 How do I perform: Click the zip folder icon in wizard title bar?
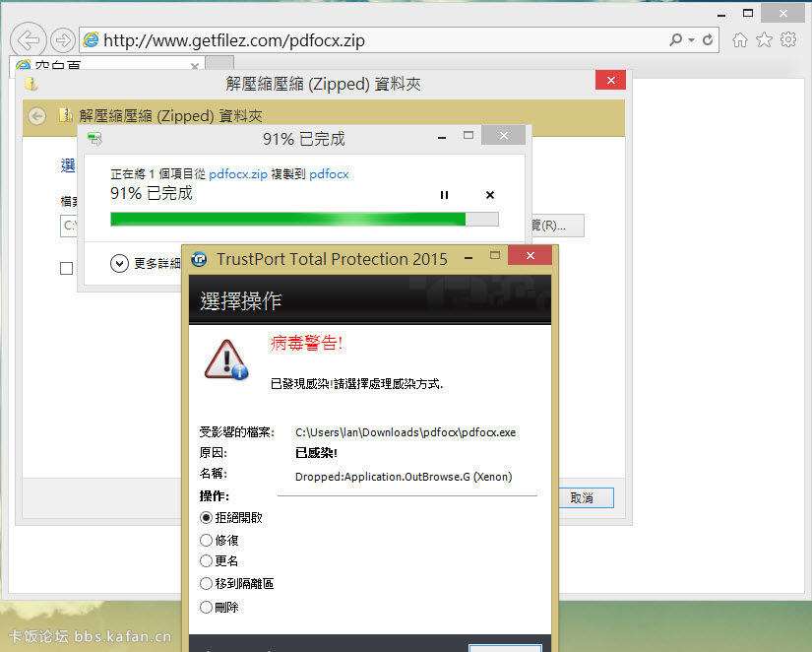point(31,84)
